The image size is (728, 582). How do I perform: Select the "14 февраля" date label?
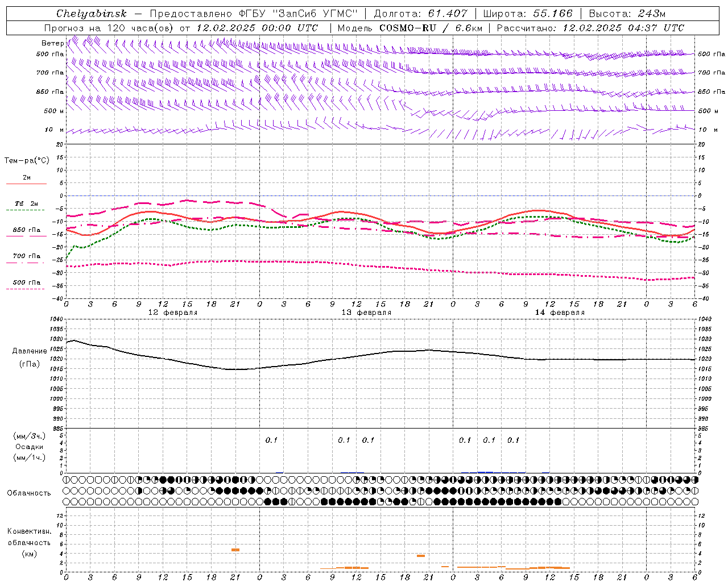tap(560, 313)
